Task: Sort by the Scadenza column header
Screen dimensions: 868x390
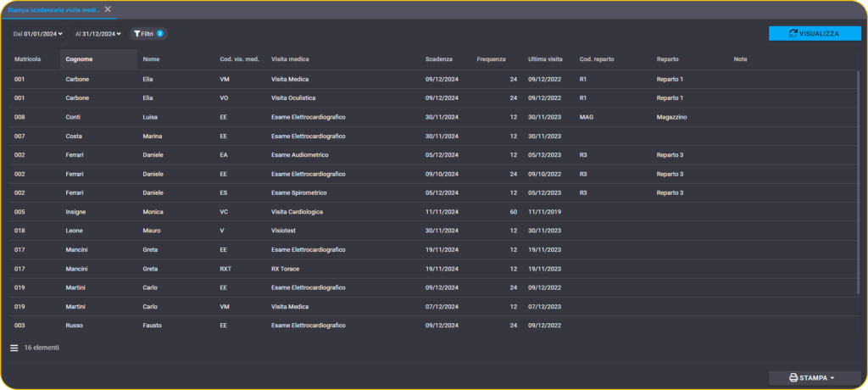Action: tap(439, 58)
